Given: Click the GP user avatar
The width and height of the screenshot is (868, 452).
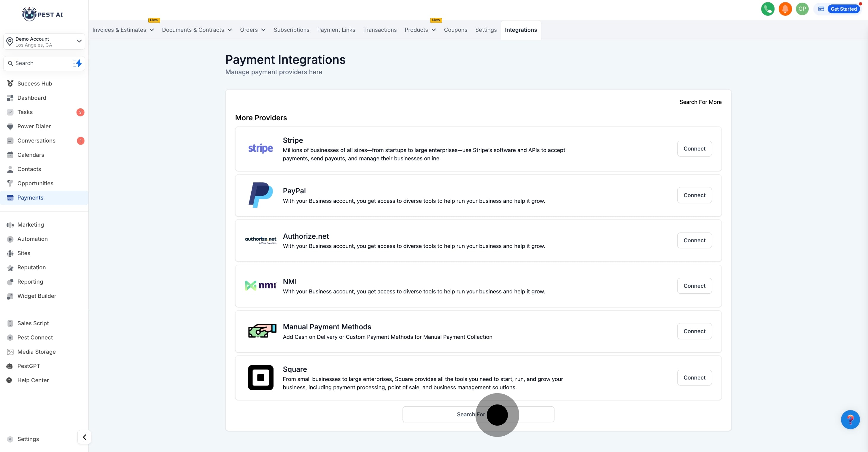Looking at the screenshot, I should [x=802, y=9].
